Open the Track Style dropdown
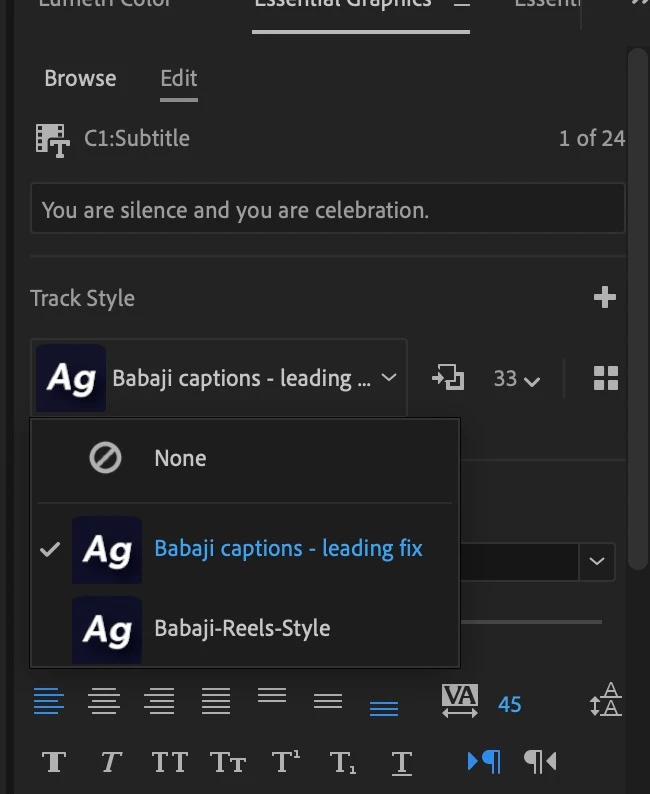 tap(219, 378)
